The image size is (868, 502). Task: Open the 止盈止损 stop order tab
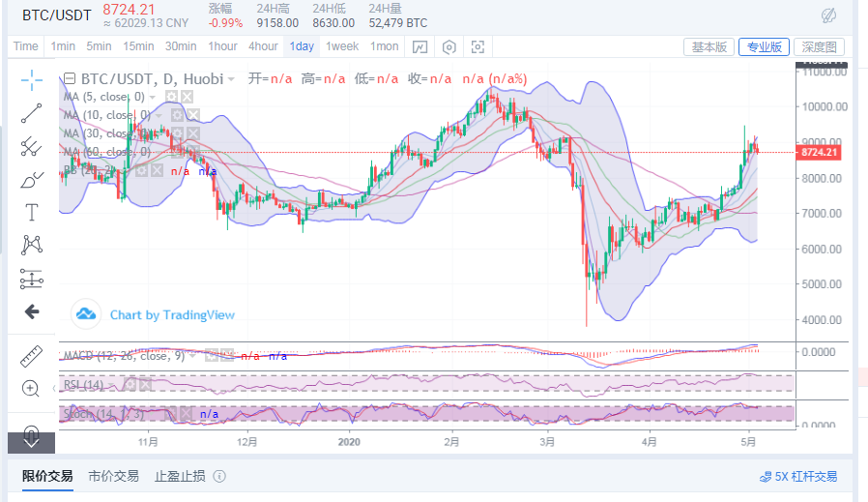(180, 477)
